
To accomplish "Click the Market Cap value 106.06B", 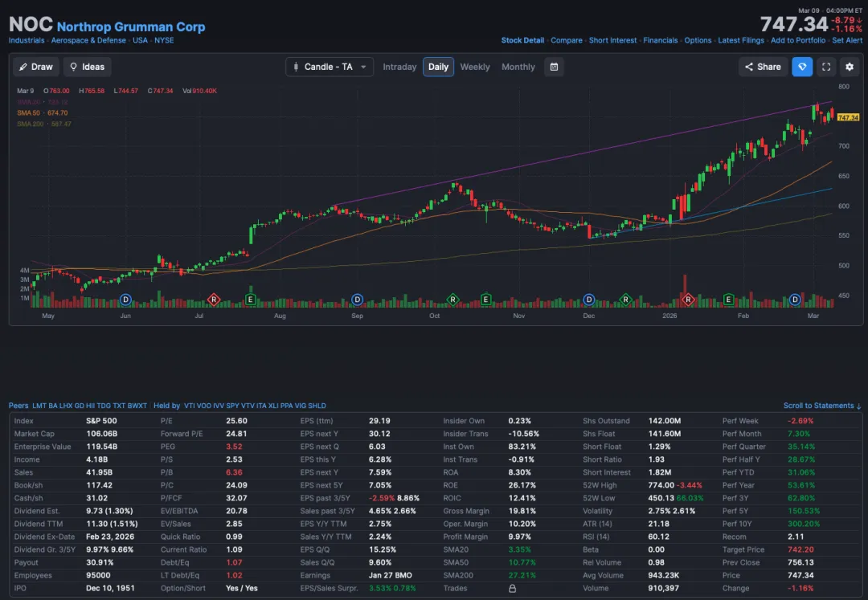I will point(101,434).
